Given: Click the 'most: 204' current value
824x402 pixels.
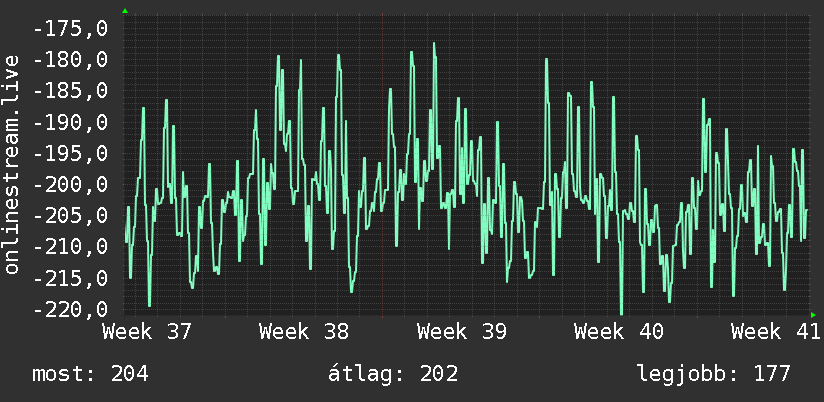Looking at the screenshot, I should tap(90, 374).
